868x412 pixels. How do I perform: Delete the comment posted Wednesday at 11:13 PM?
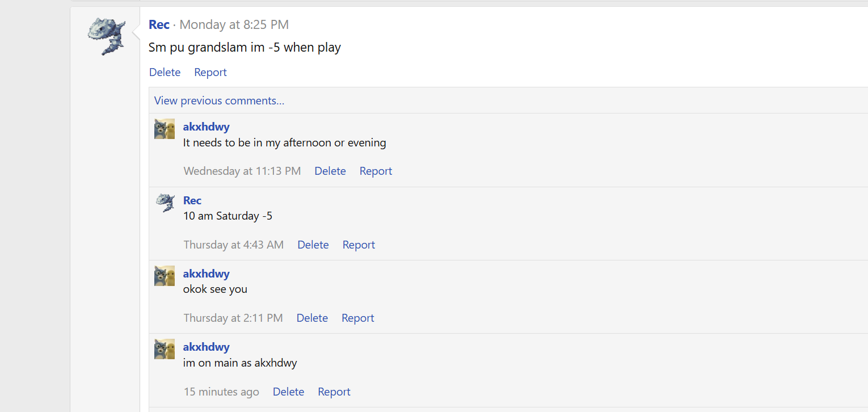pyautogui.click(x=330, y=171)
